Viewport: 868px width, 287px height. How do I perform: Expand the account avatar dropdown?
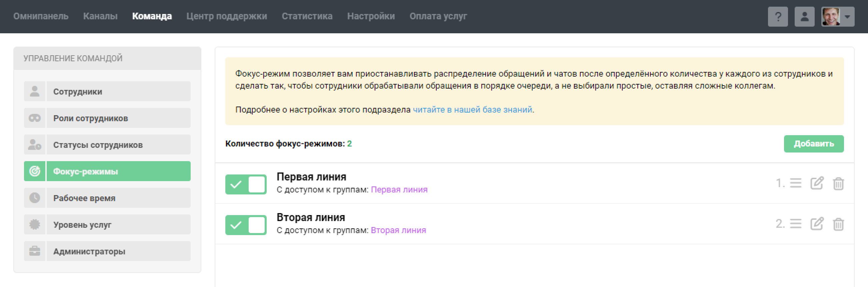pos(838,17)
